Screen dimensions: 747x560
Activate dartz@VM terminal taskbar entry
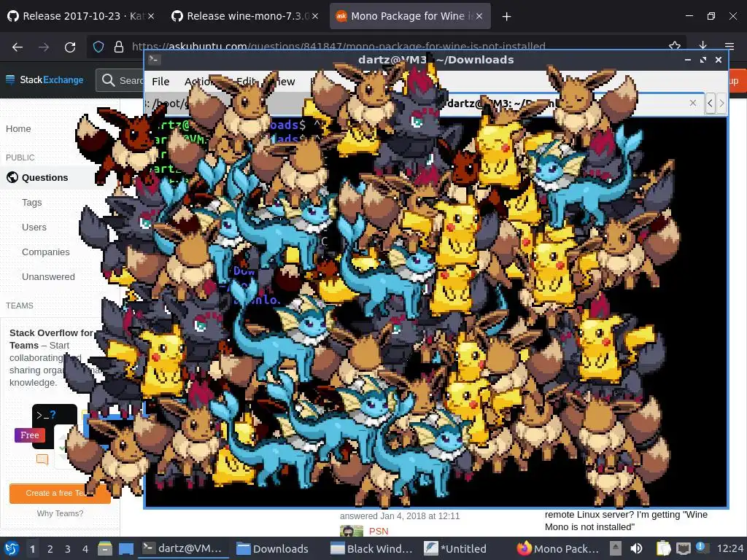pyautogui.click(x=183, y=548)
